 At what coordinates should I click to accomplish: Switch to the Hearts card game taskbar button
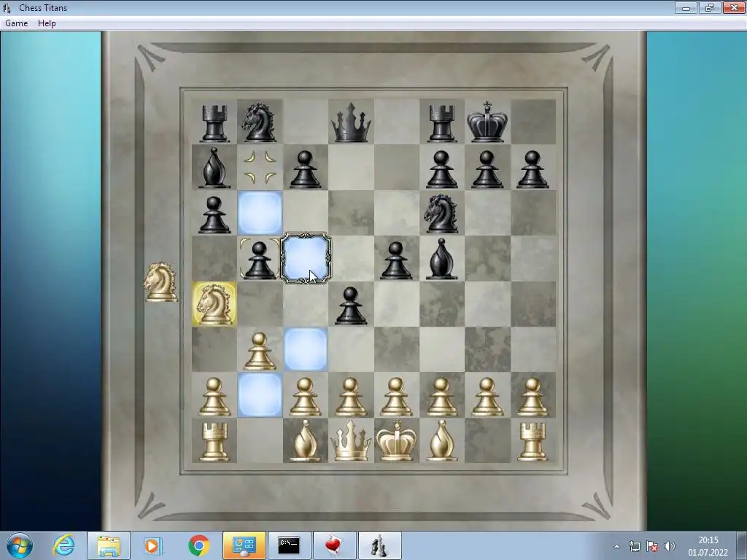coord(334,545)
